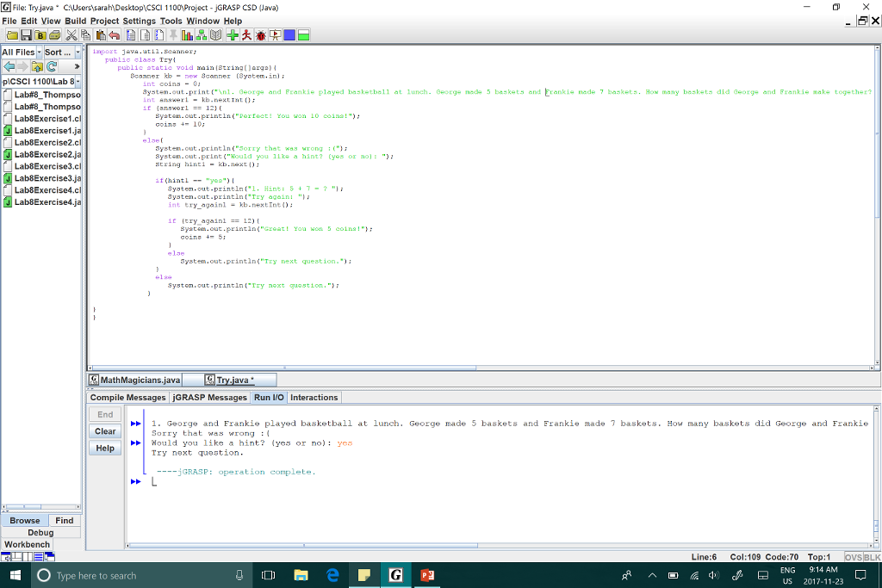This screenshot has width=882, height=588.
Task: Refresh the file browser with the circular arrow
Action: 52,66
